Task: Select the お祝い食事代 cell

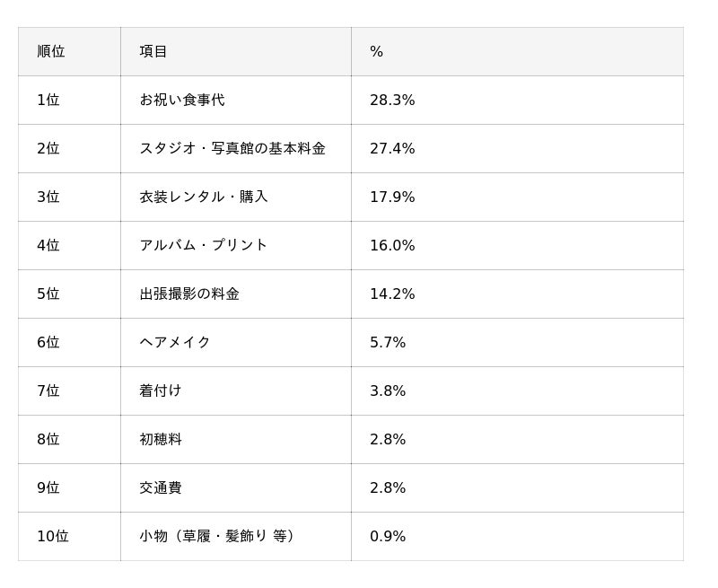Action: tap(182, 101)
